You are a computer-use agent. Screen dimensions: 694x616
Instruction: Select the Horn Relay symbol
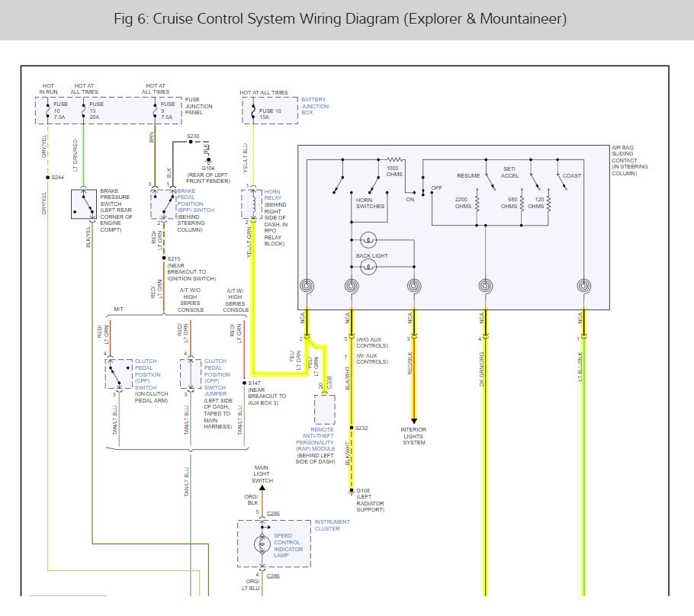point(252,204)
